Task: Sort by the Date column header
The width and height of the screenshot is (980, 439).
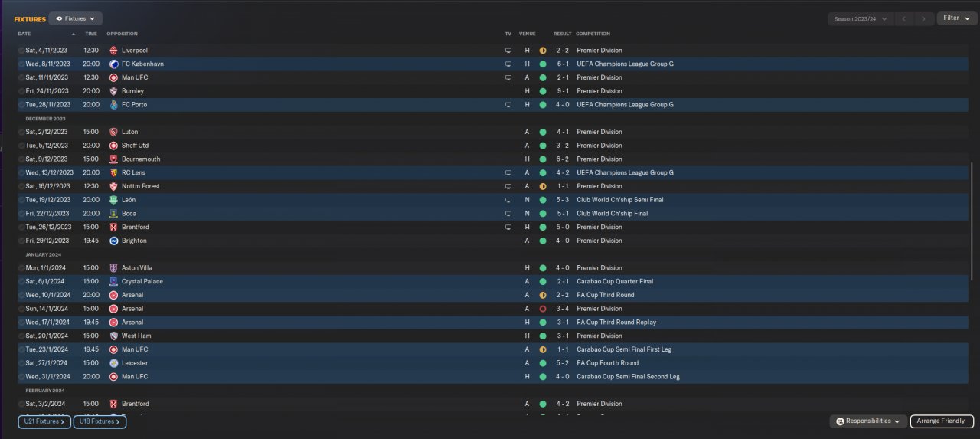Action: tap(24, 34)
